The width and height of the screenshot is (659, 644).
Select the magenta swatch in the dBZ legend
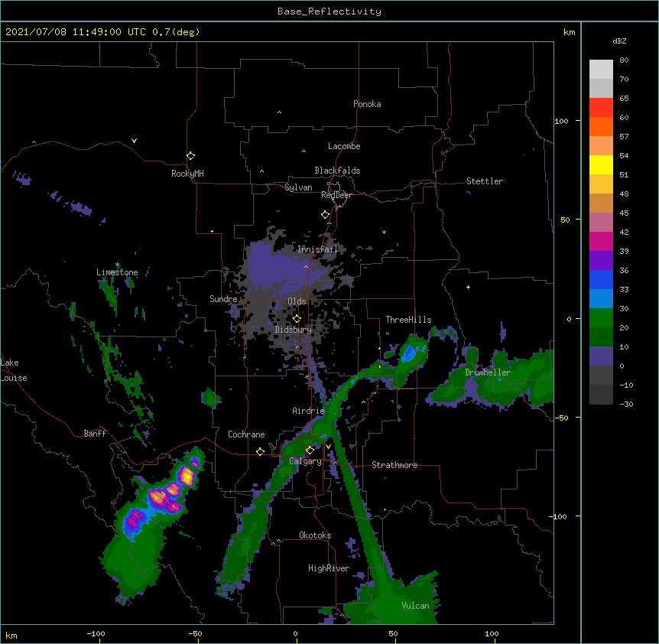pos(601,241)
